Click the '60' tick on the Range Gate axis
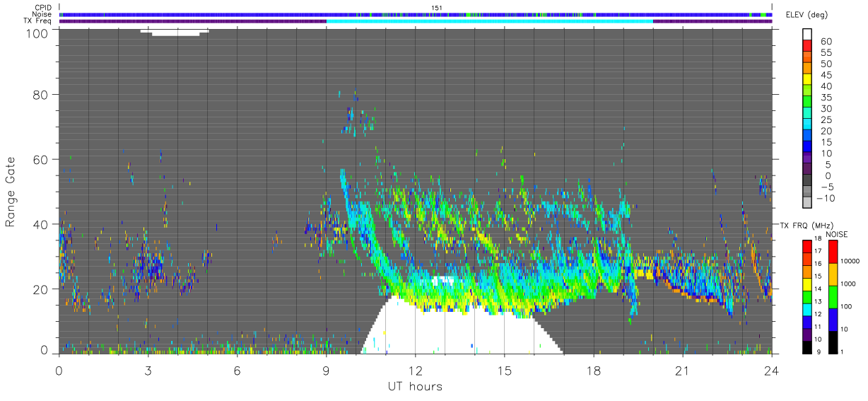 click(40, 159)
